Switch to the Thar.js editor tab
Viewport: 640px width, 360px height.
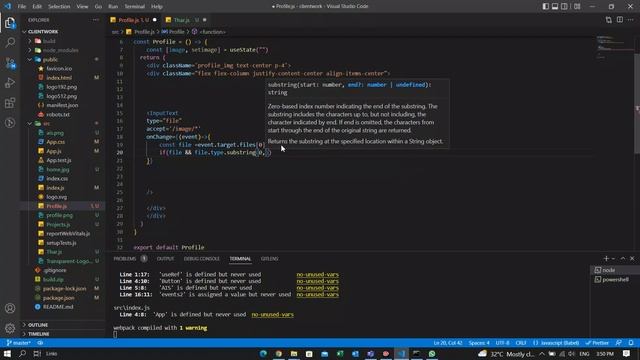186,20
